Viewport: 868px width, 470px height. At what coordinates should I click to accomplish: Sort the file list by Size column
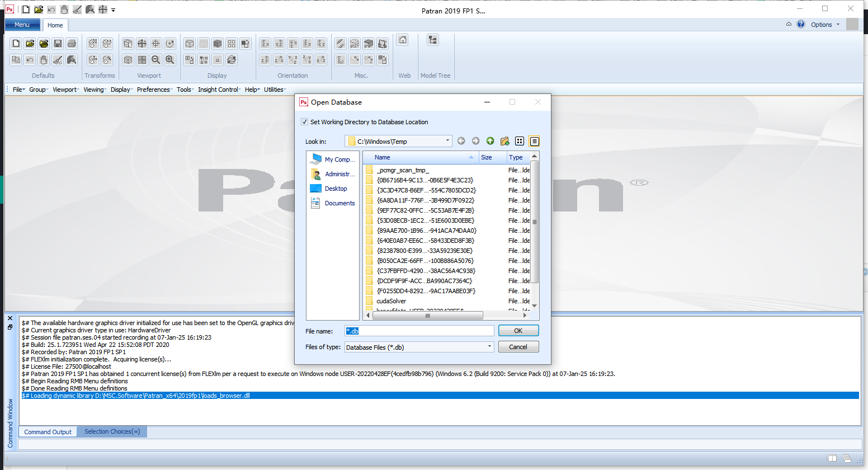tap(493, 157)
